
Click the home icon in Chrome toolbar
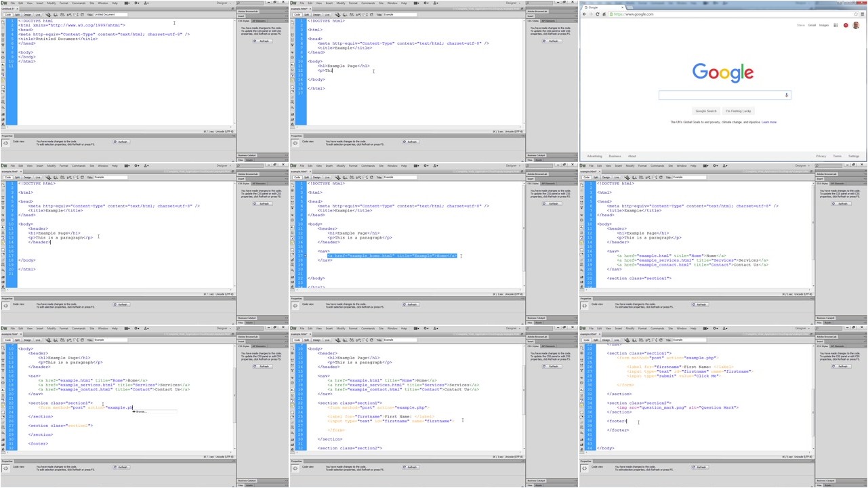[604, 14]
